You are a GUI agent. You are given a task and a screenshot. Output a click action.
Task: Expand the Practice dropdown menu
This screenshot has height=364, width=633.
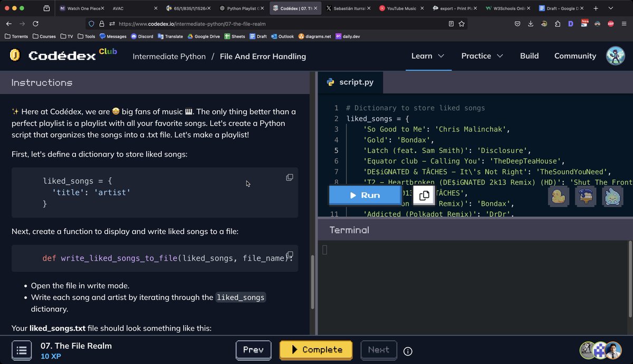pos(482,56)
